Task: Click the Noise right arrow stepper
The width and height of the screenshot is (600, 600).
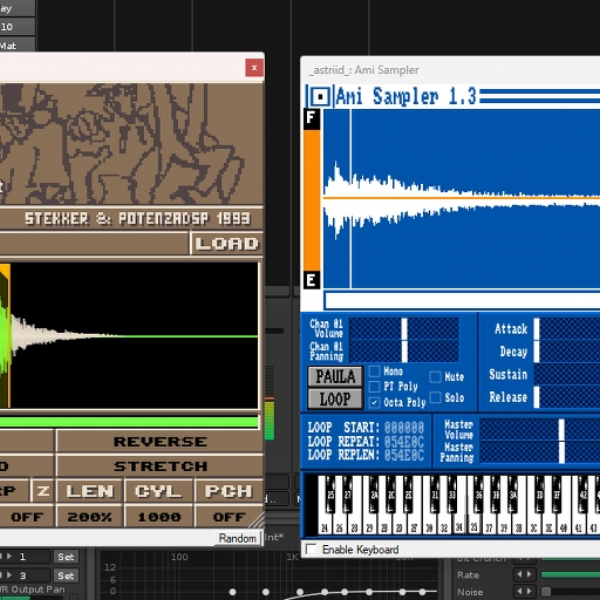Action: [529, 592]
